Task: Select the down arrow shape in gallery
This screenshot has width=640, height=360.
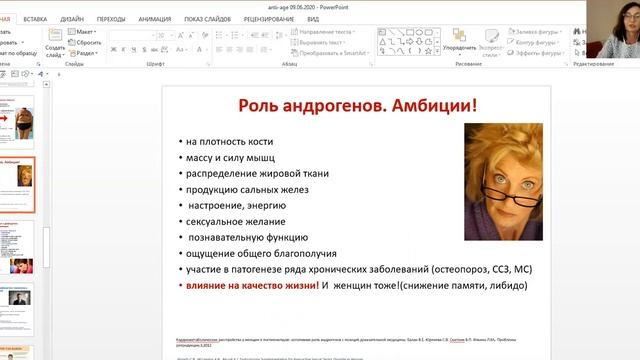Action: [x=419, y=42]
